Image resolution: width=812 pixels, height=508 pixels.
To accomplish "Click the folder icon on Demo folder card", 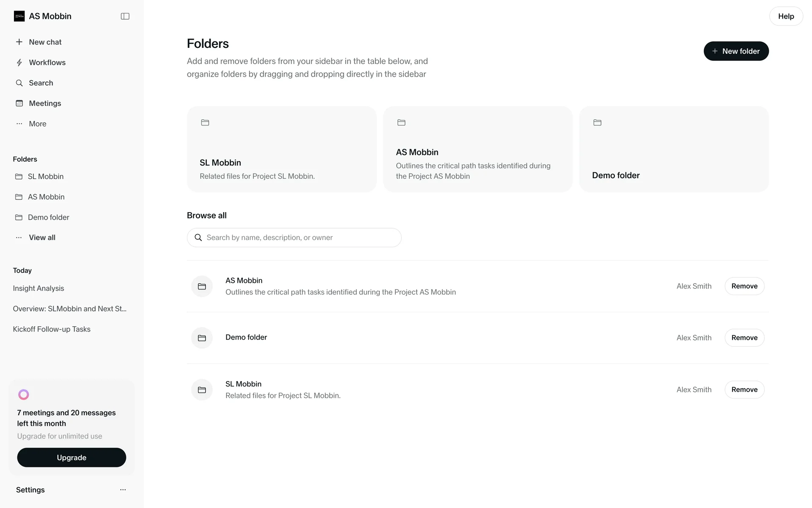I will 597,123.
